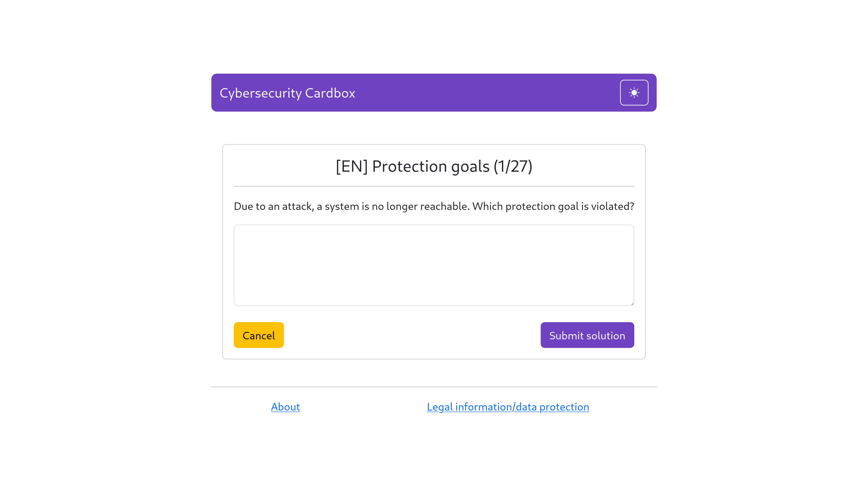868x488 pixels.
Task: Open Legal information/data protection
Action: point(508,407)
